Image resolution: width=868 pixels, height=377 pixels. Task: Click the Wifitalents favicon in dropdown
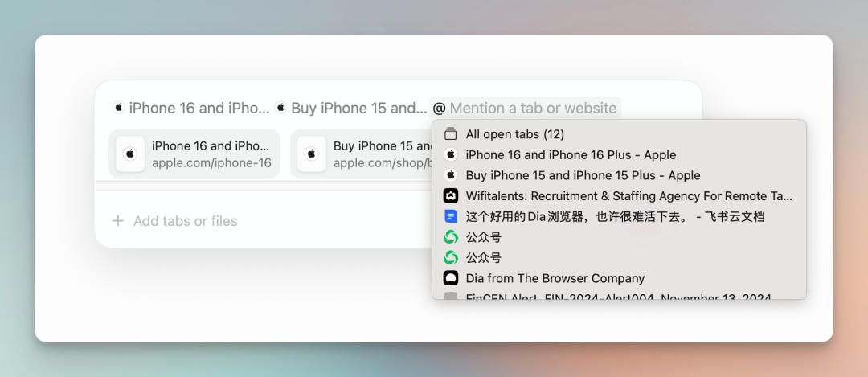tap(451, 196)
